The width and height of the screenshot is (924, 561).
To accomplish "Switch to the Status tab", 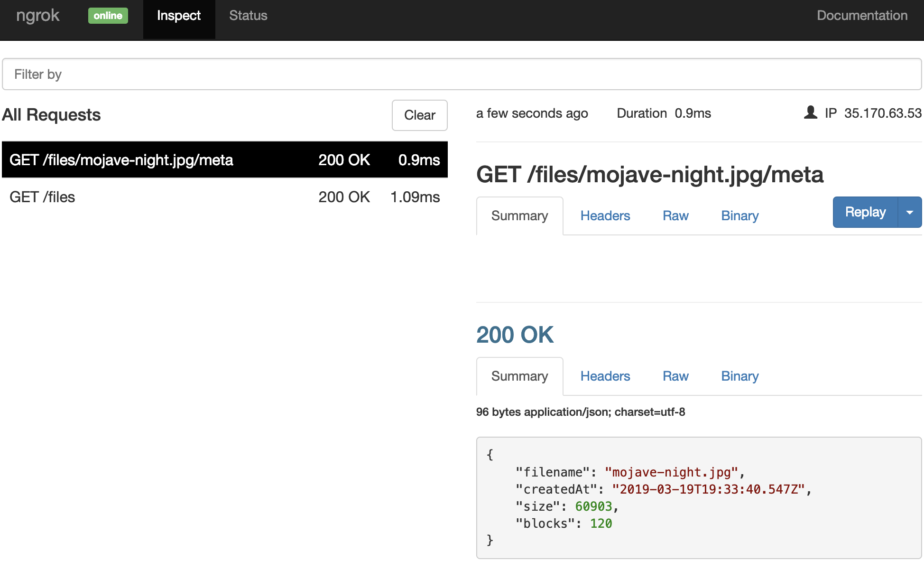I will [248, 16].
